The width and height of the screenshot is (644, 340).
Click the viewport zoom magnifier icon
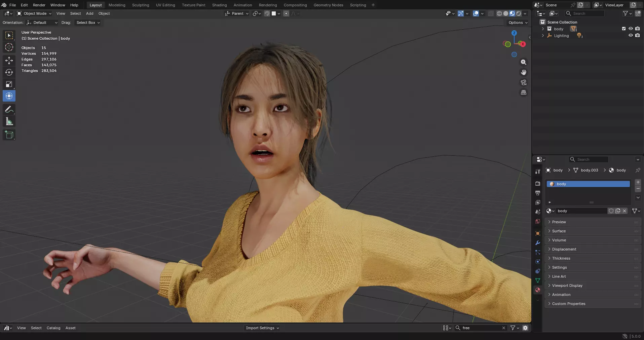click(524, 62)
